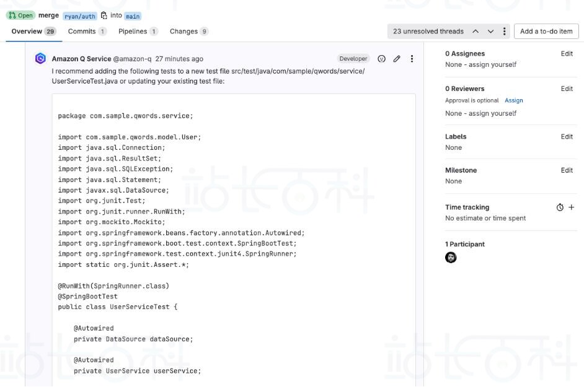This screenshot has height=392, width=584.
Task: Click Assign link under Reviewers
Action: tap(513, 100)
